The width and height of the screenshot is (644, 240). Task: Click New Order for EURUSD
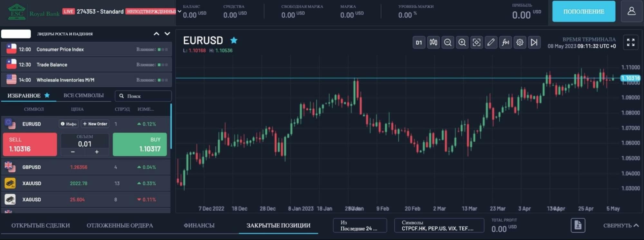point(95,124)
